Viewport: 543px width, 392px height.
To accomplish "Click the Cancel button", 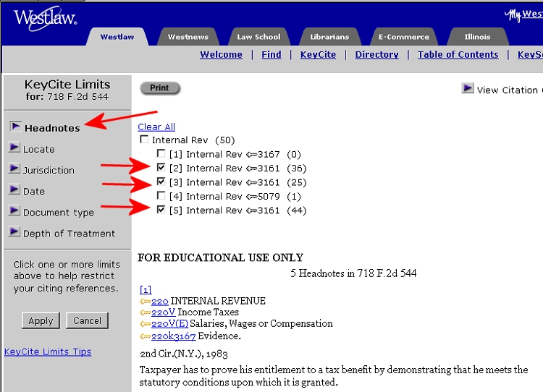I will click(x=87, y=320).
